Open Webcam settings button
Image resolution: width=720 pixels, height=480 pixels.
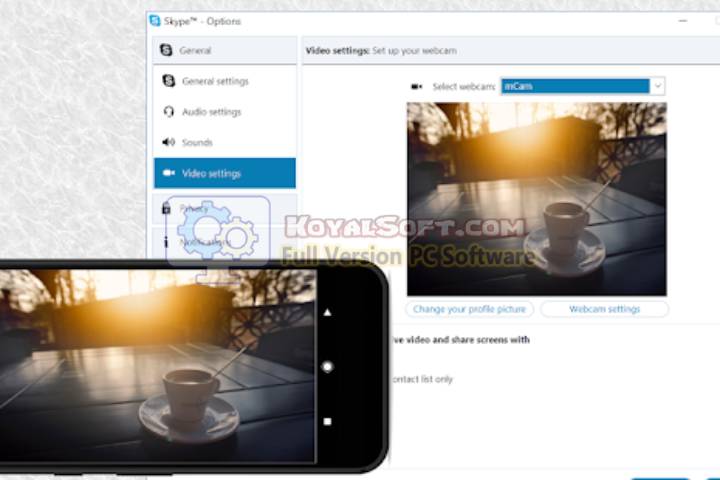tap(604, 309)
